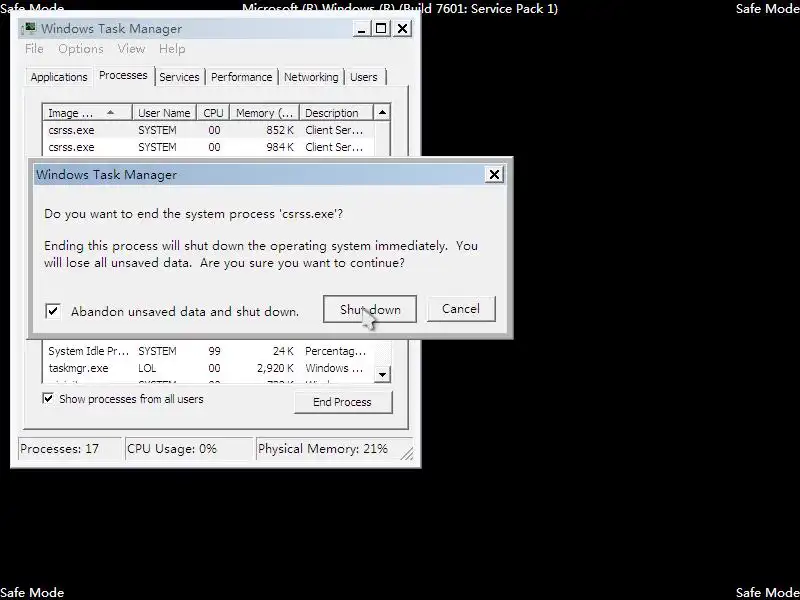
Task: Click the Task Manager title bar icon
Action: 30,28
